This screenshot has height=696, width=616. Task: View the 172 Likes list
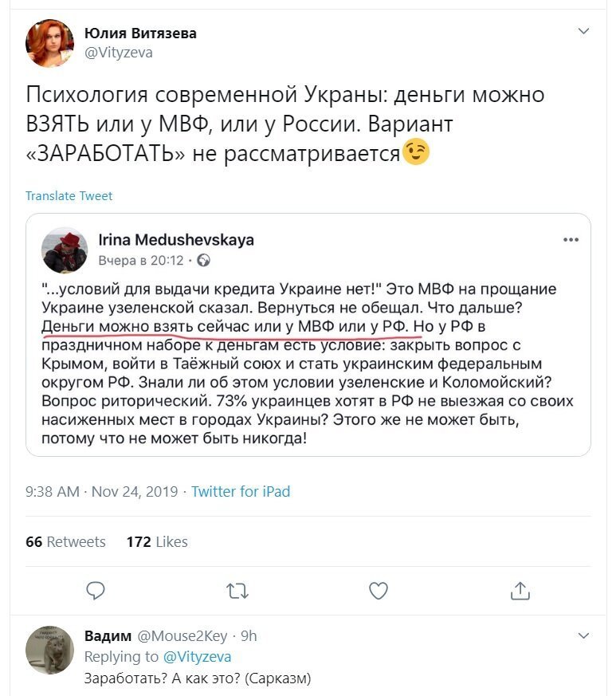click(x=157, y=541)
